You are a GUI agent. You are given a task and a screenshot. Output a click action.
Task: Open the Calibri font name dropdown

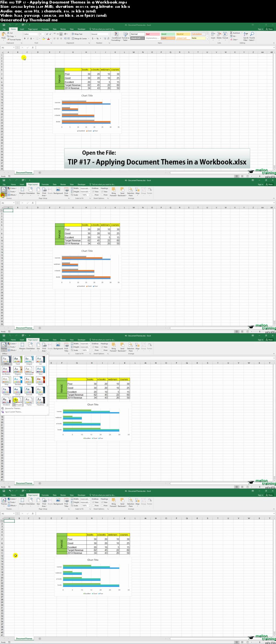pos(38,34)
